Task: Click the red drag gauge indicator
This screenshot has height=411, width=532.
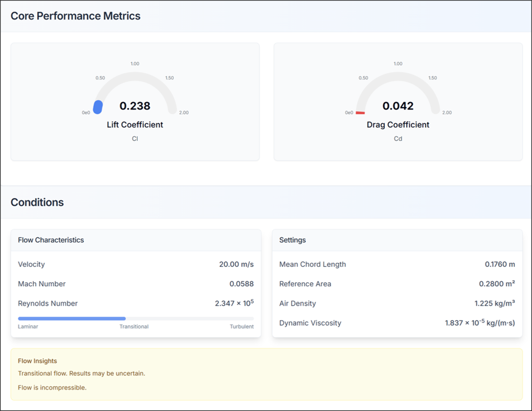Action: pos(360,113)
